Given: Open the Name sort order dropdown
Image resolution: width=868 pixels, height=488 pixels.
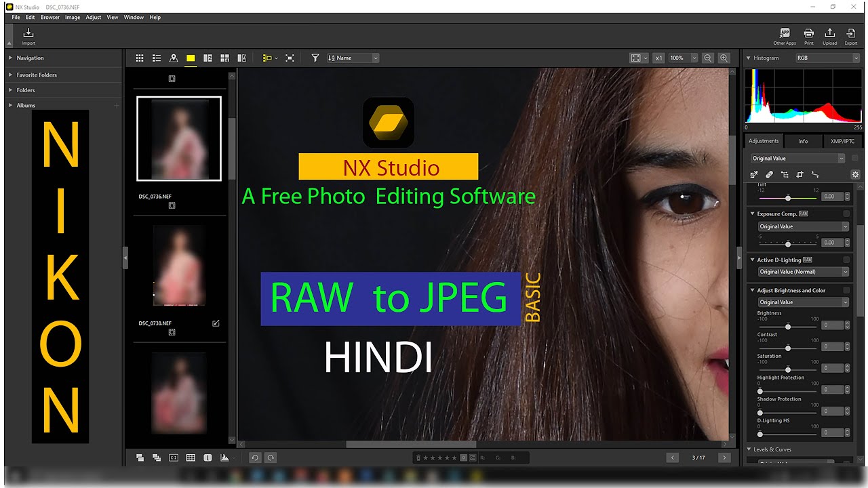Looking at the screenshot, I should (353, 58).
